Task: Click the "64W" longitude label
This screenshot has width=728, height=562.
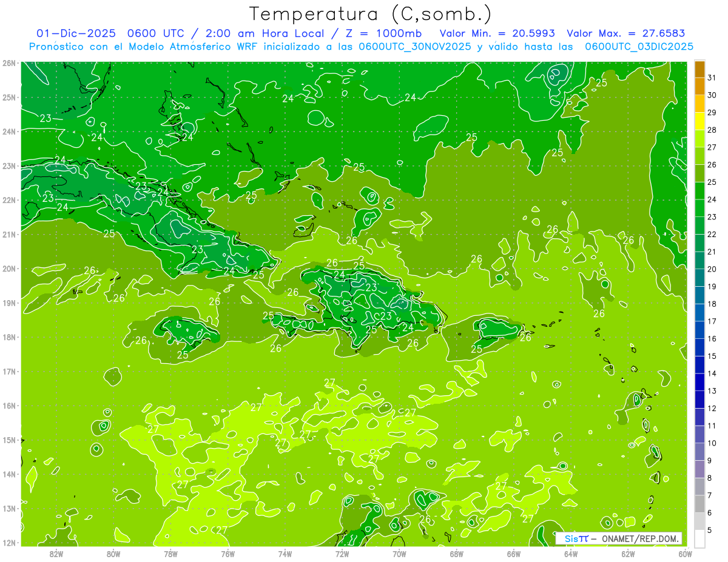Action: [571, 554]
